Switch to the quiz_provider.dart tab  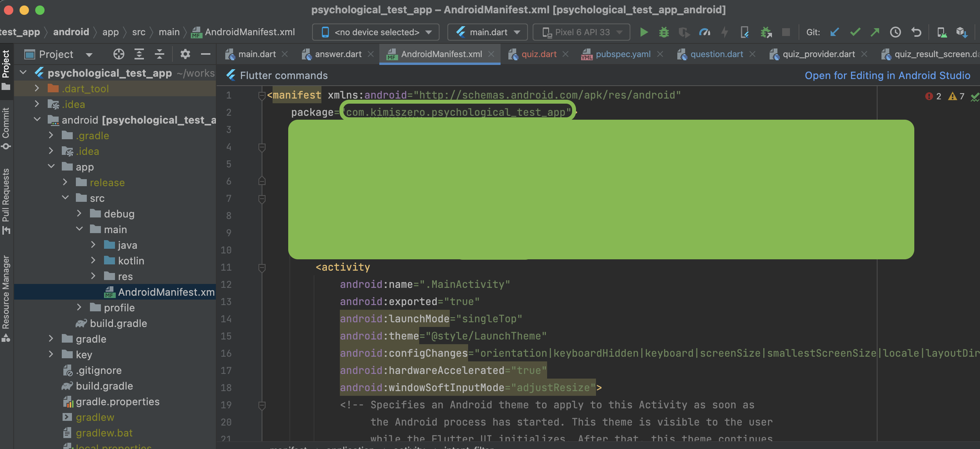pyautogui.click(x=818, y=54)
